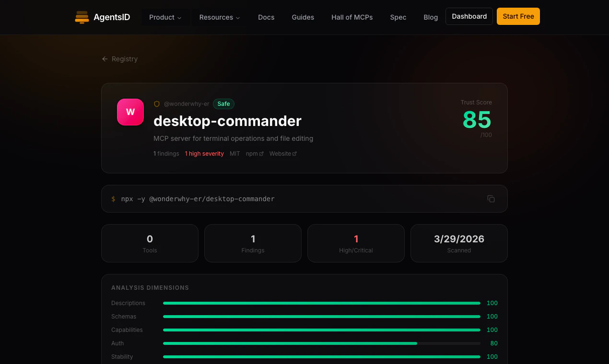
Task: Click the 1 high severity findings link
Action: click(204, 153)
